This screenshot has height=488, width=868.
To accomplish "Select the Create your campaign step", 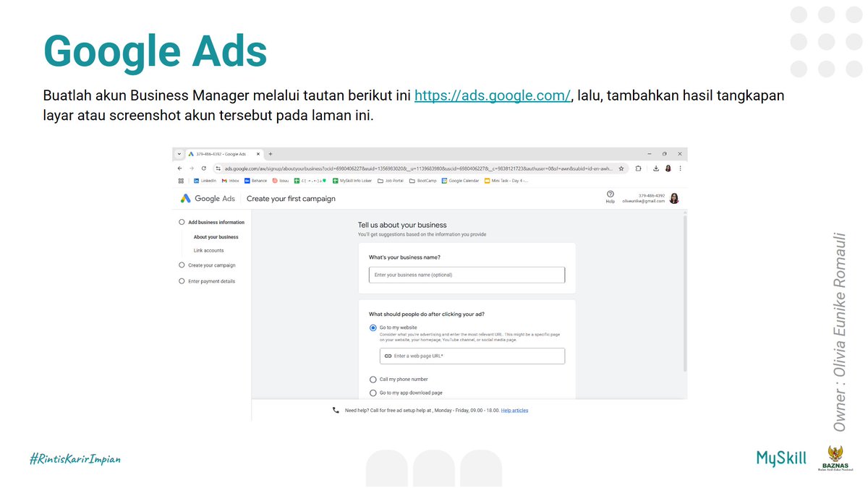I will 207,265.
